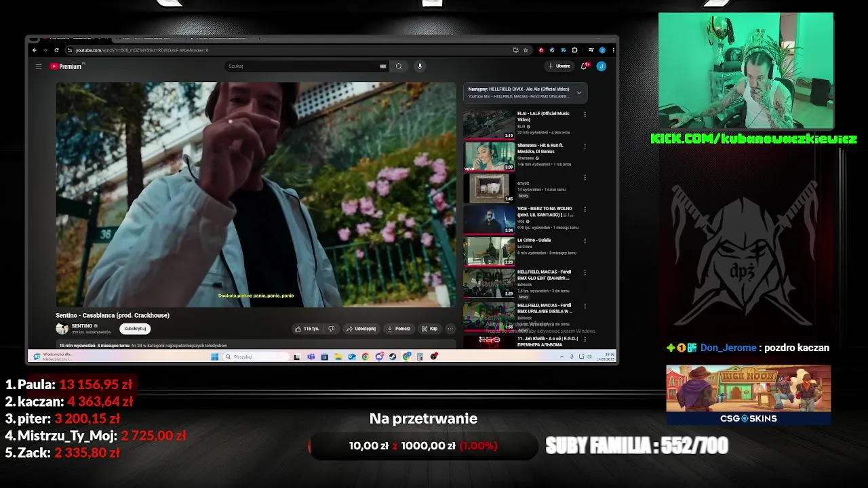Click the Udostępnij share button
The image size is (868, 488).
click(361, 329)
